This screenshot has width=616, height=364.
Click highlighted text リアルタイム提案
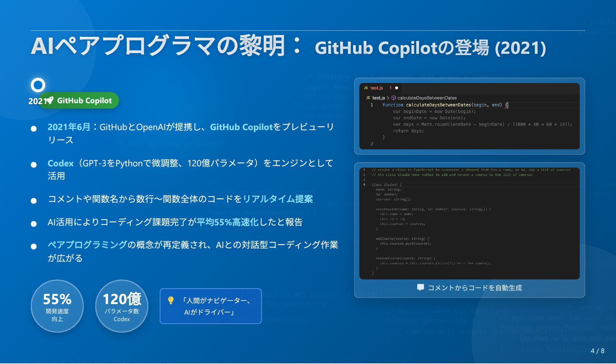278,199
